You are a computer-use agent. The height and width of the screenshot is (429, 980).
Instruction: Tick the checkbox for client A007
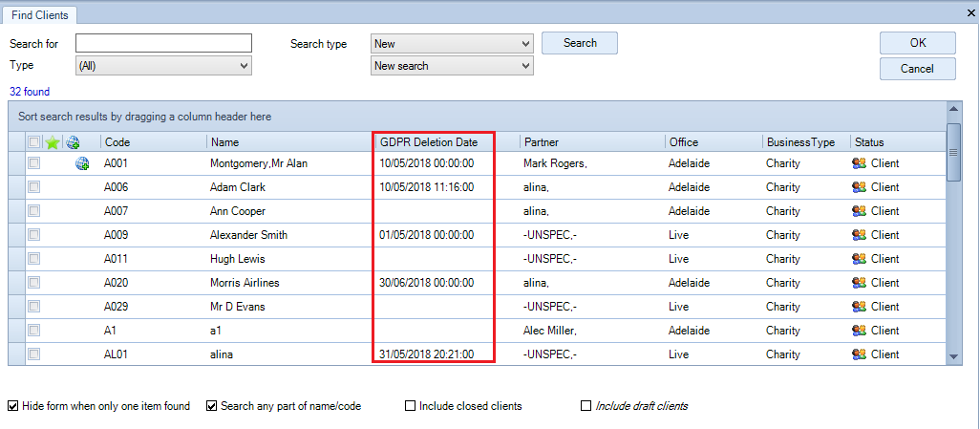pos(34,211)
